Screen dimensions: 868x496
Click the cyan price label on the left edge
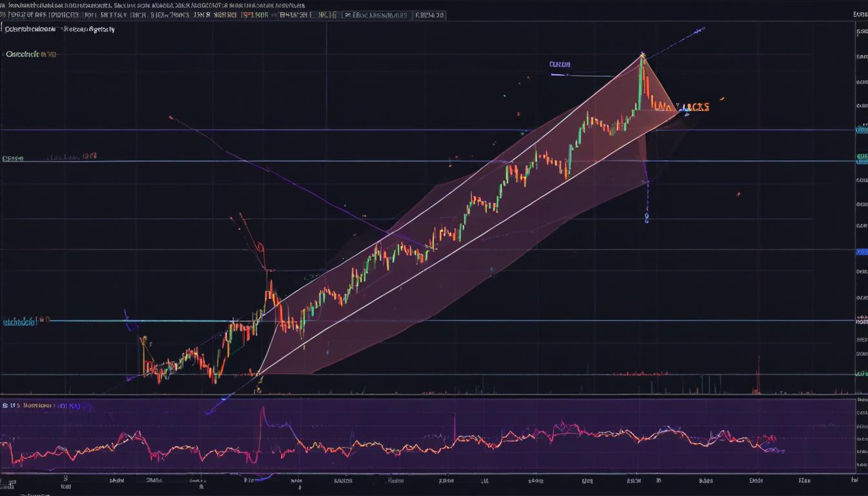click(18, 321)
